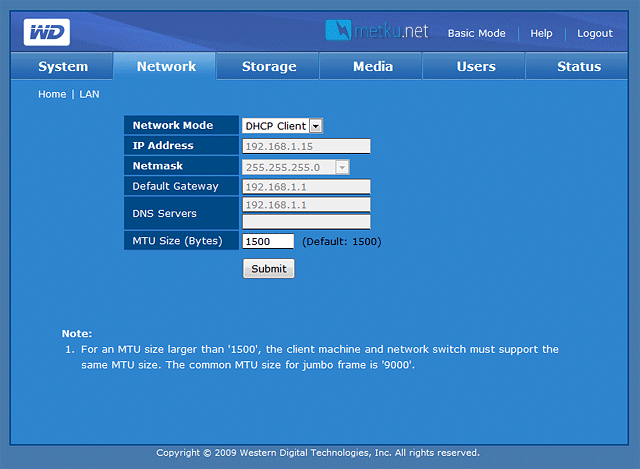Submit the LAN settings
This screenshot has width=640, height=469.
pos(269,269)
